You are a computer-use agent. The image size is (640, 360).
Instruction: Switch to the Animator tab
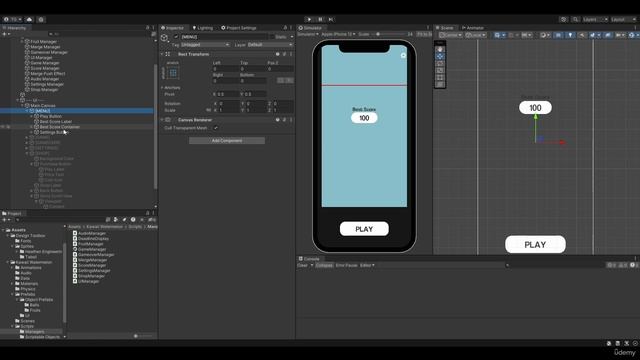(473, 28)
